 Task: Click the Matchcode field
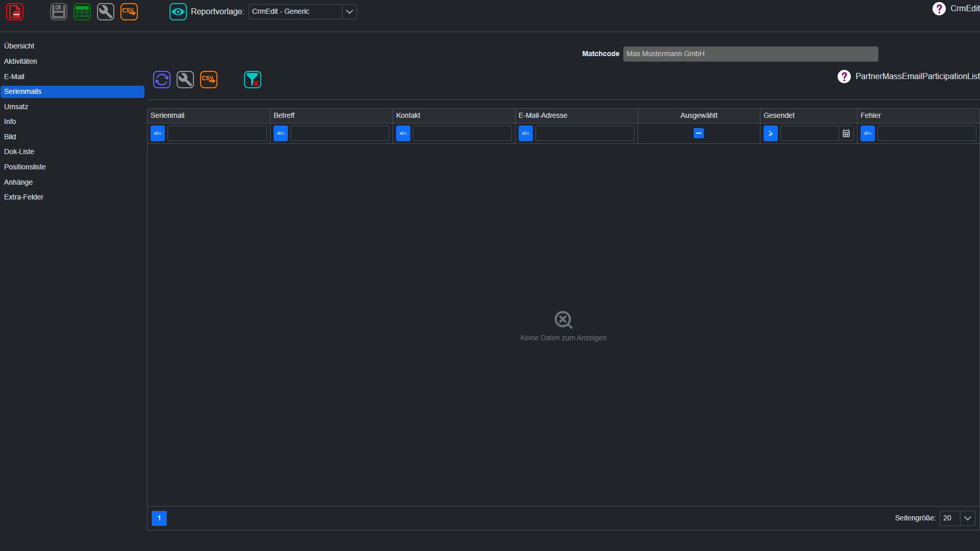(x=750, y=54)
